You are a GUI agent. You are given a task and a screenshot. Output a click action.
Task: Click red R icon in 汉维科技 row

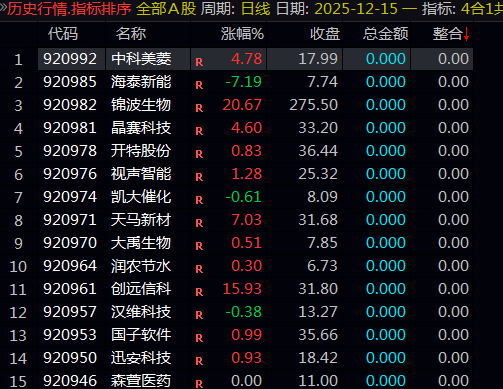click(x=199, y=315)
